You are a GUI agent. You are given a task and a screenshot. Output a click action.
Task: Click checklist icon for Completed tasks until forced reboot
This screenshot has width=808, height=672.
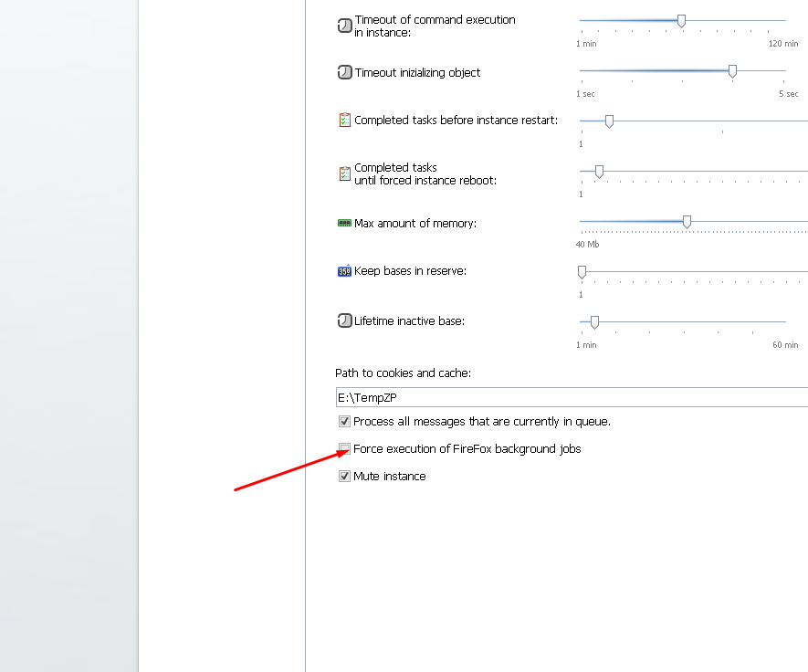(x=344, y=173)
